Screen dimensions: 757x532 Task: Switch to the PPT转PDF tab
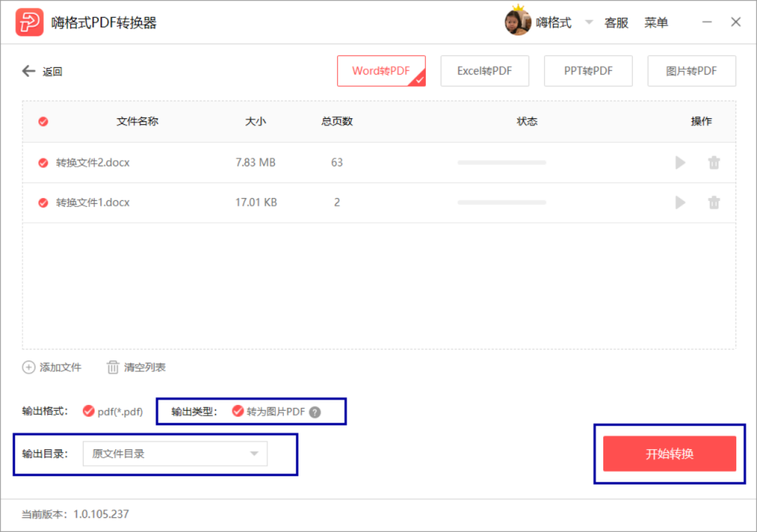(x=588, y=71)
